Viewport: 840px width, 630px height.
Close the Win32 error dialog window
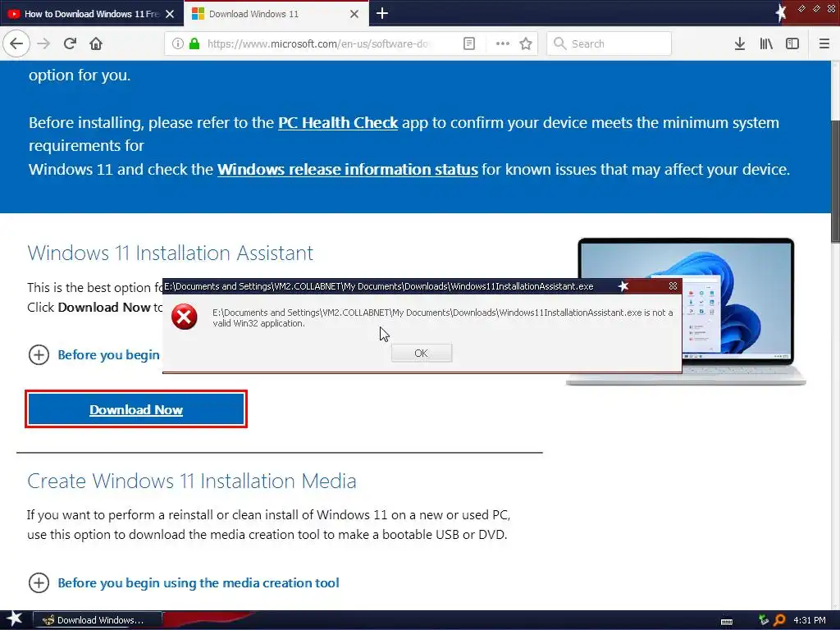click(673, 286)
